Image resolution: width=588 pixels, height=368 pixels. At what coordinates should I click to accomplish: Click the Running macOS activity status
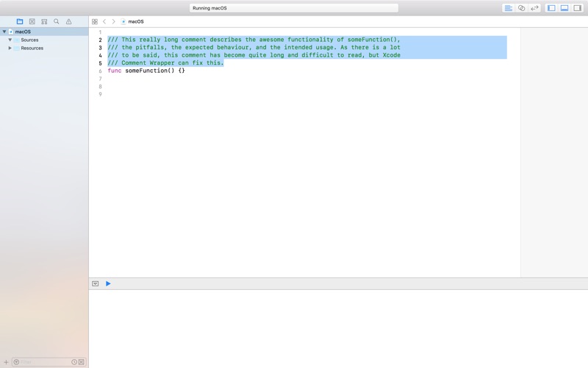coord(293,8)
